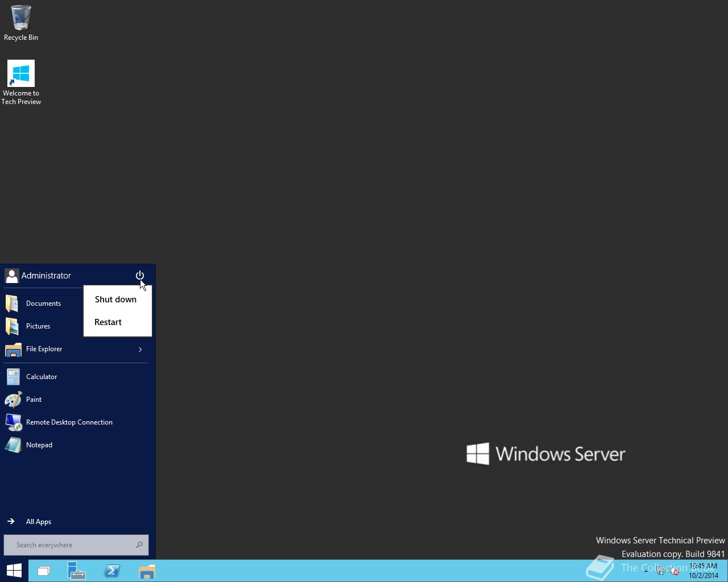This screenshot has width=728, height=582.
Task: Open Task View from the taskbar
Action: [x=44, y=571]
